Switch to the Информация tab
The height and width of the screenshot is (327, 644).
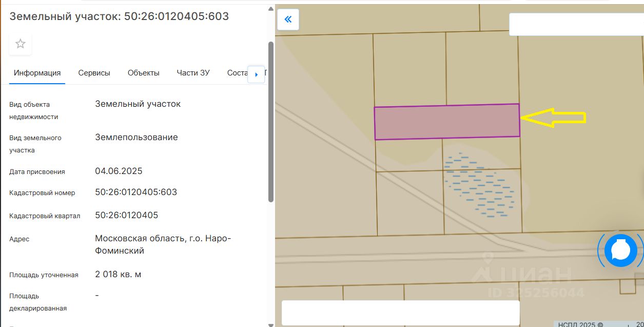click(x=37, y=73)
